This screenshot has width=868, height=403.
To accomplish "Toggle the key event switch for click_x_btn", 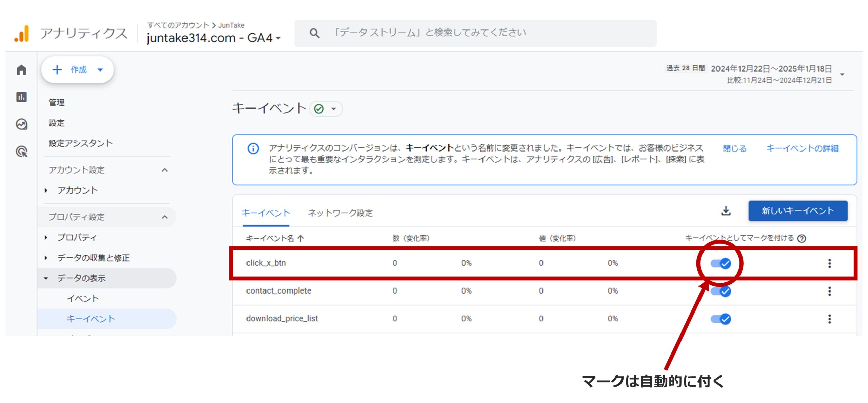I will [x=722, y=263].
